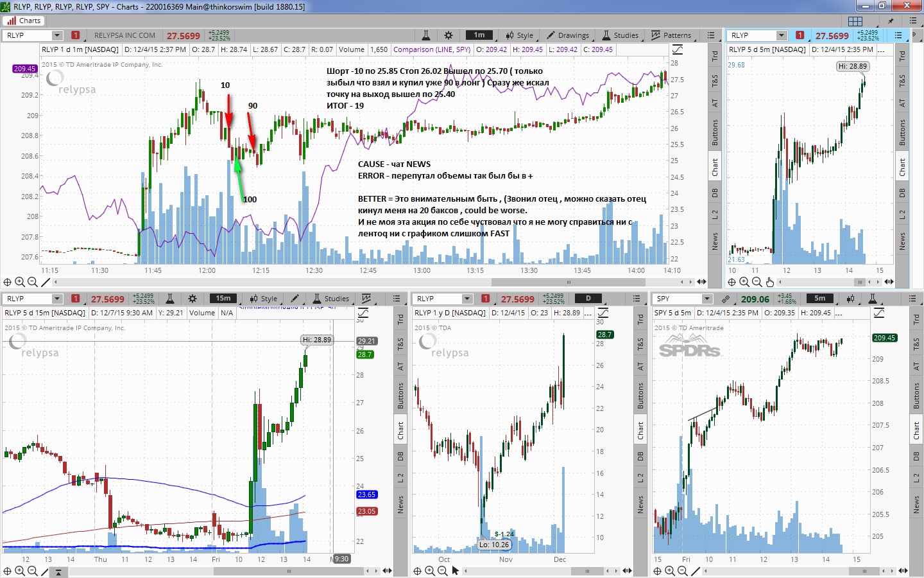Click the red clipboard link number 1 beside the RLYP symbol box, top-left chart

76,35
